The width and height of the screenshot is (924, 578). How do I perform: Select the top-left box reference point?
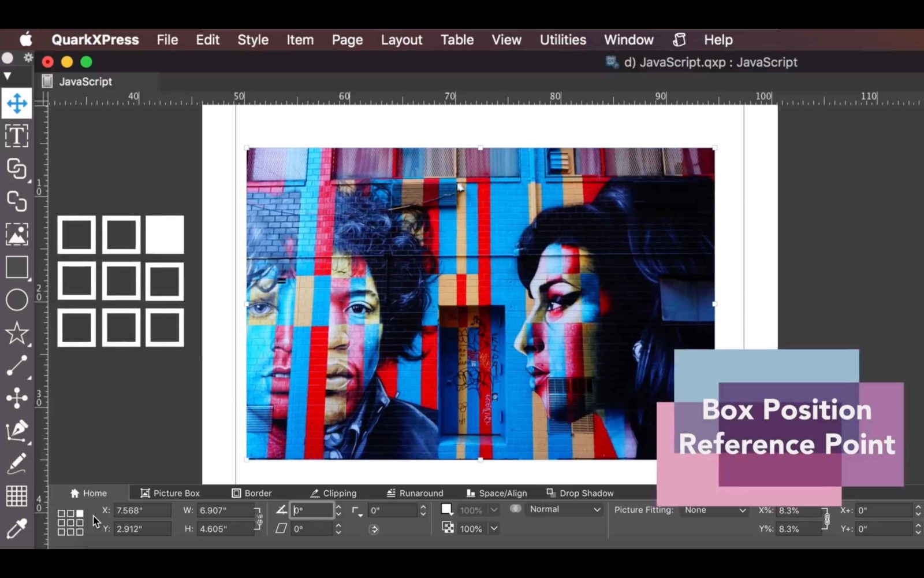click(x=62, y=514)
